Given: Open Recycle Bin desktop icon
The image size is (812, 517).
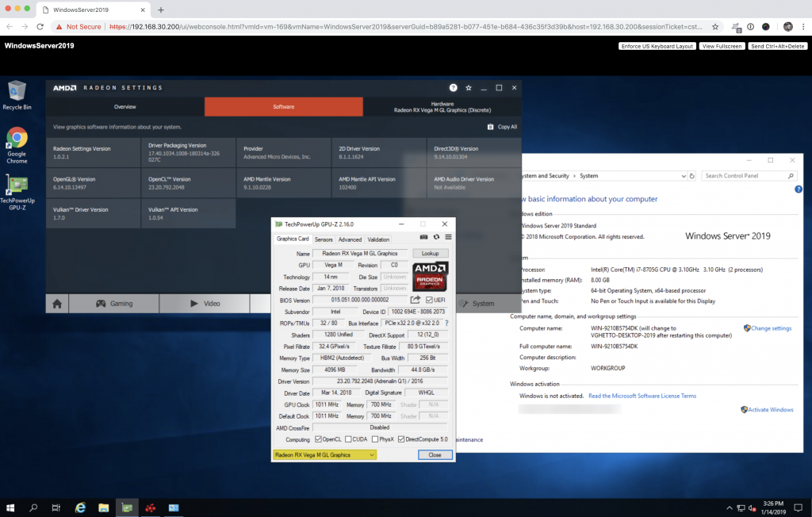Looking at the screenshot, I should click(17, 95).
